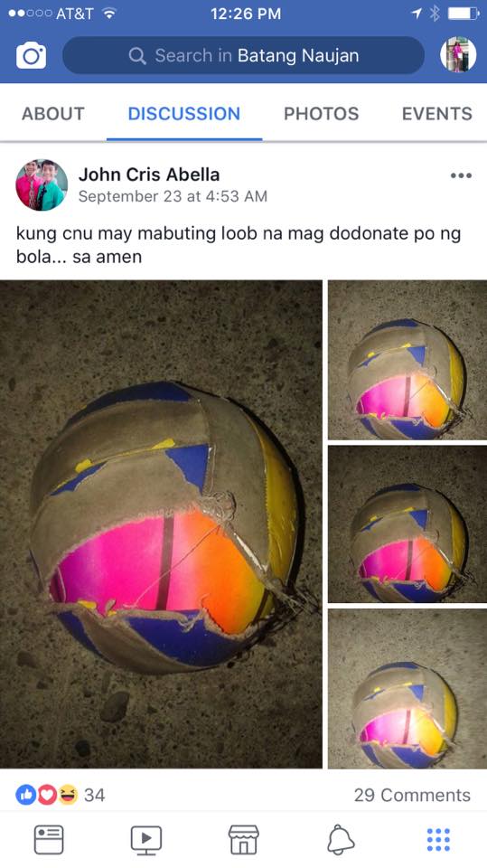Switch to the About tab

(x=53, y=114)
